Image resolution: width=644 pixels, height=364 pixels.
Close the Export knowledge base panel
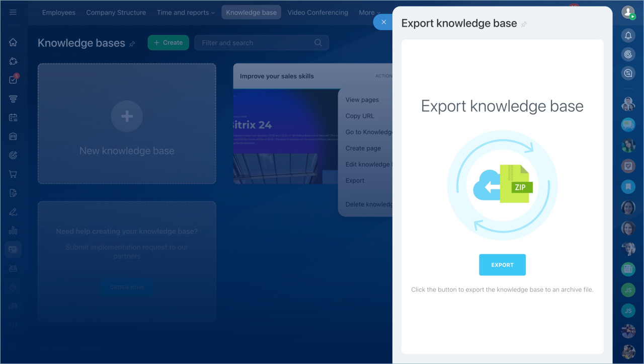[x=383, y=22]
